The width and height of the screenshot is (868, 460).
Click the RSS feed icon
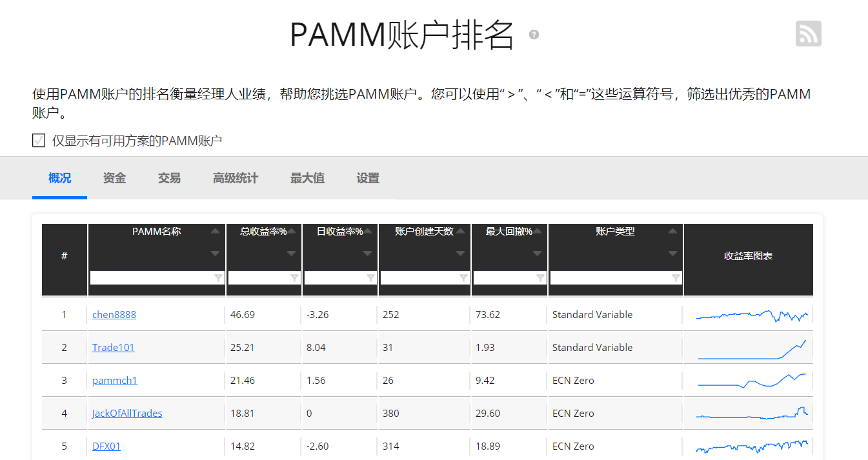click(x=808, y=34)
